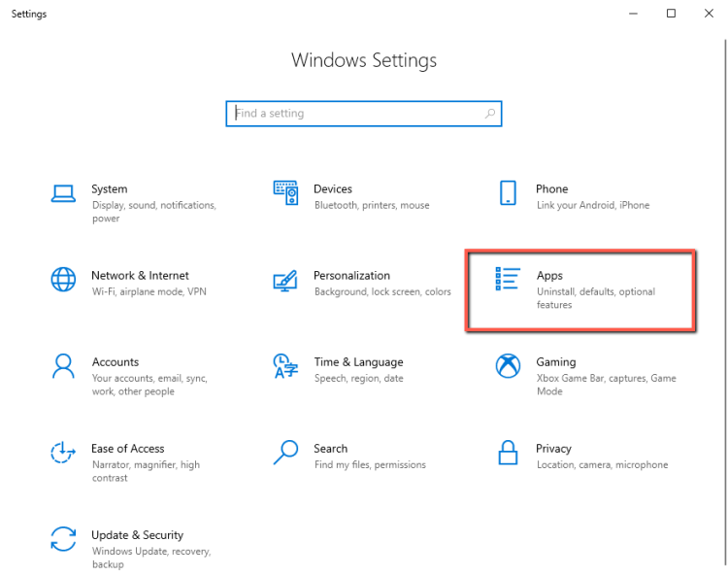
Task: Click the System laptop icon
Action: 63,193
